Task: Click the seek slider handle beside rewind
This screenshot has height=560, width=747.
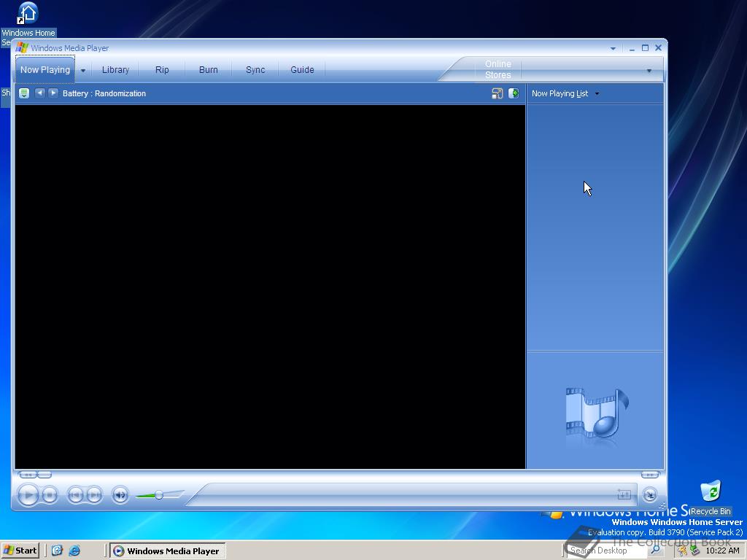Action: pyautogui.click(x=44, y=474)
